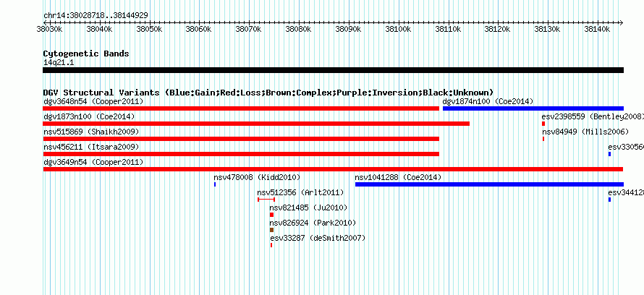Click the nsv821485 (Ju2010) red square
This screenshot has height=295, width=644.
coord(271,215)
